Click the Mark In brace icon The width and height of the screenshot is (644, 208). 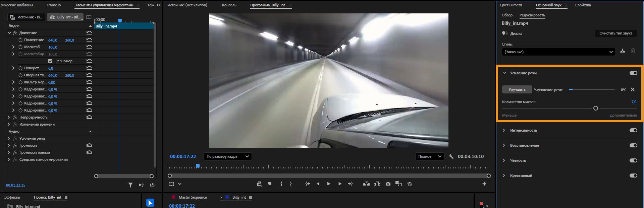click(x=281, y=184)
